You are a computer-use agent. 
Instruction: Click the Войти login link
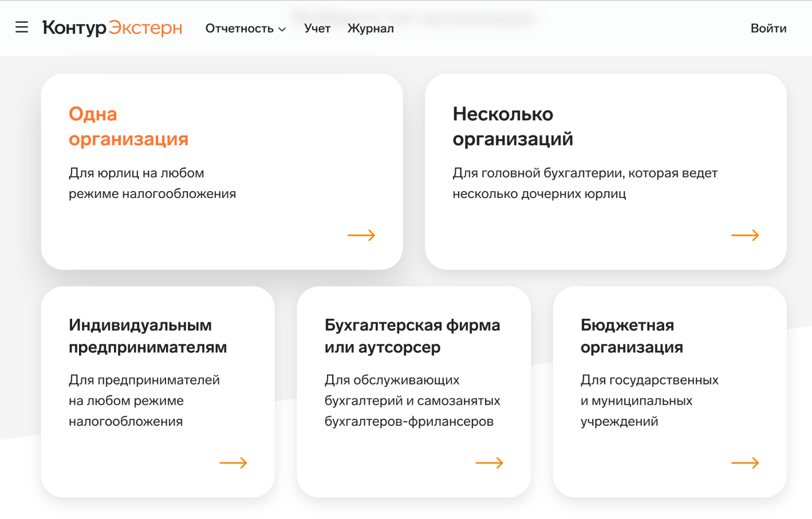pyautogui.click(x=768, y=29)
